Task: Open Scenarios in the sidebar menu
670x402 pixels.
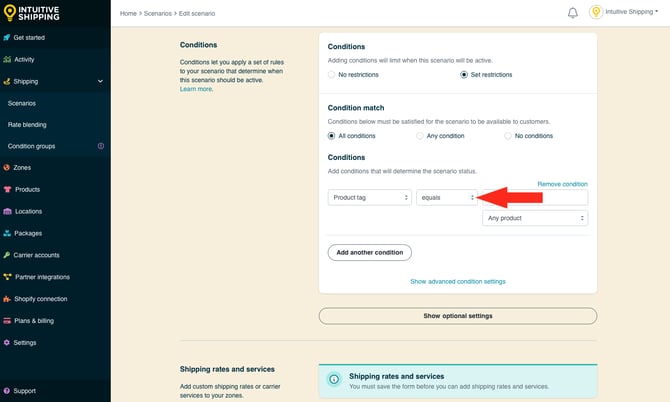Action: [x=22, y=103]
